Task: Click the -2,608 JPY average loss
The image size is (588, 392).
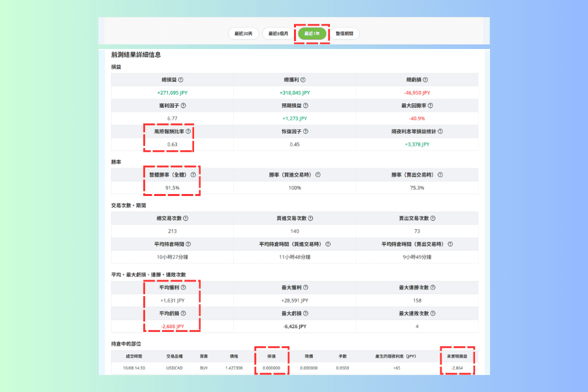Action: point(172,327)
